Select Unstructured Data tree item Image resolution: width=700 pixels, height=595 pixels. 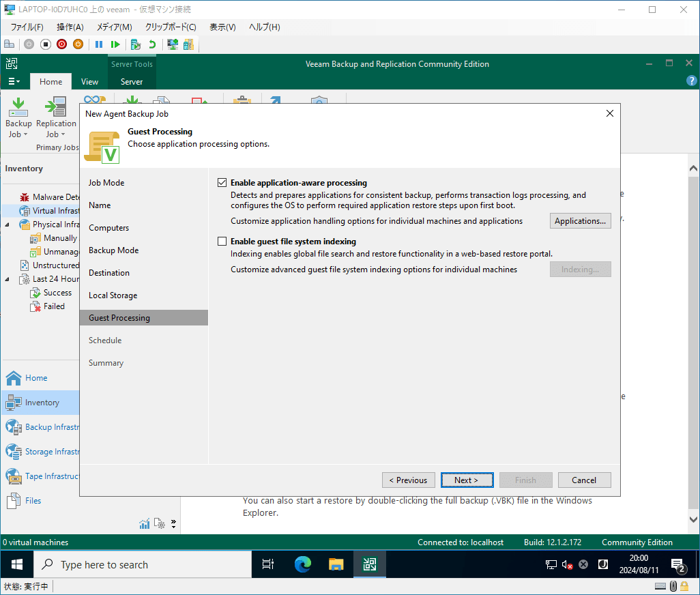coord(49,265)
